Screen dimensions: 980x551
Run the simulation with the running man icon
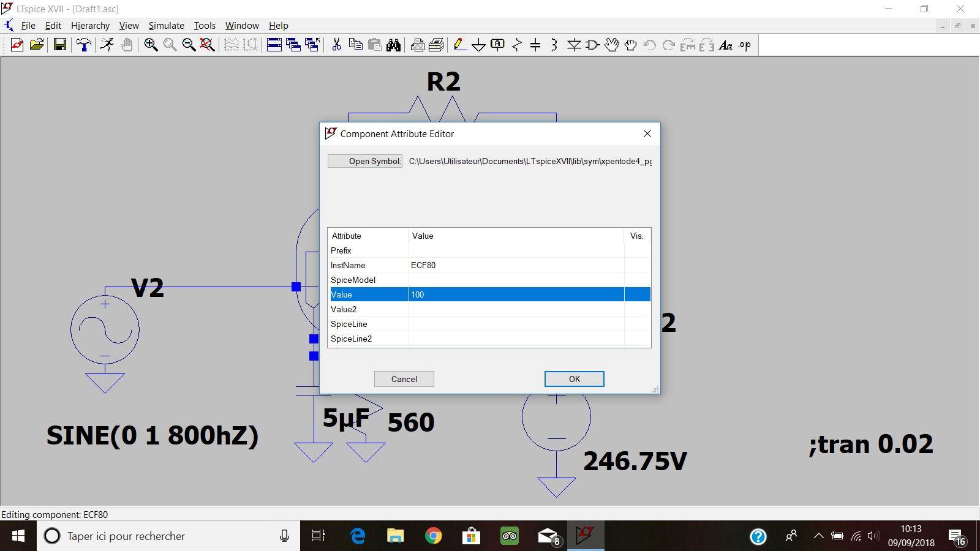[x=107, y=45]
